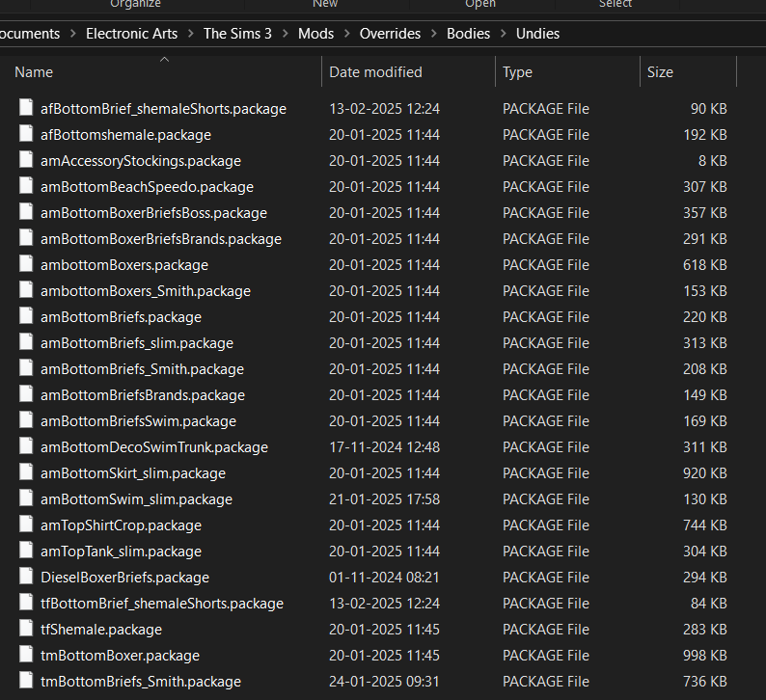This screenshot has width=766, height=700.
Task: Click date 21-01-2025 17:58
Action: pos(385,499)
